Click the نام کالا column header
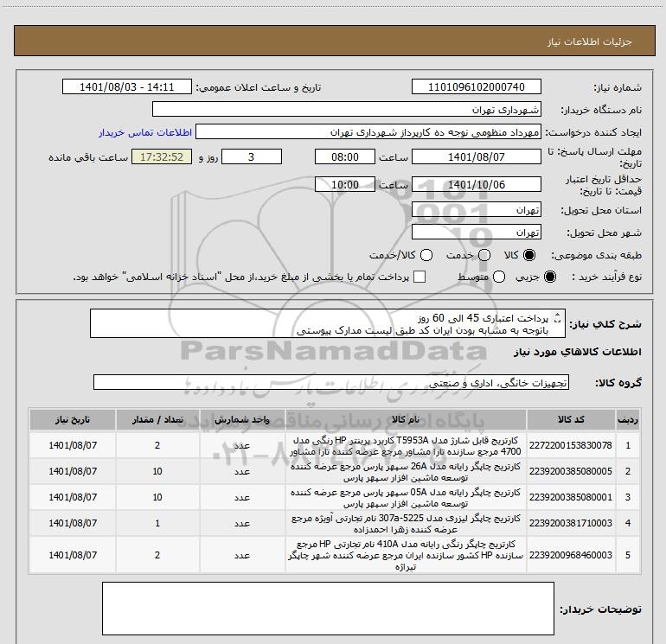The image size is (666, 644). 406,419
